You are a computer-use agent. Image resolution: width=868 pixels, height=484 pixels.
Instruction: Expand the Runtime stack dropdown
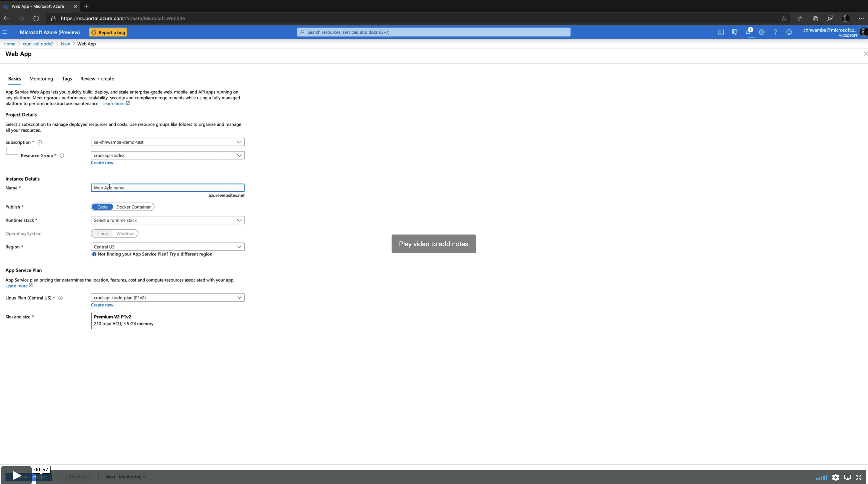point(167,220)
